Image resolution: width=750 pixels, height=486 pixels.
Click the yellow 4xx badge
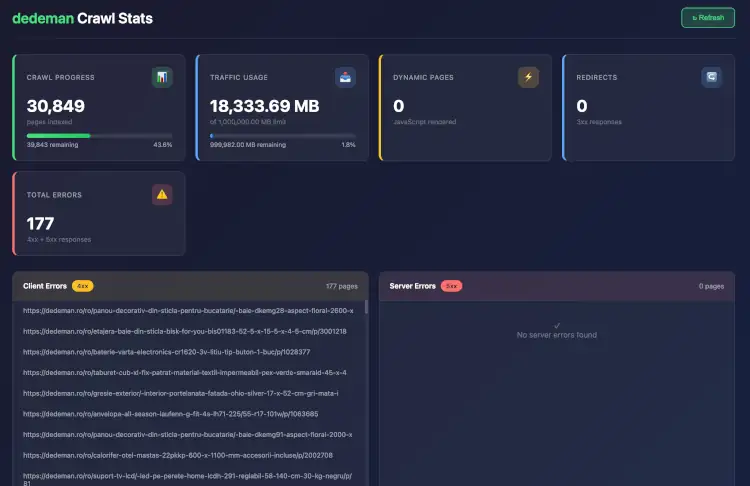(83, 286)
